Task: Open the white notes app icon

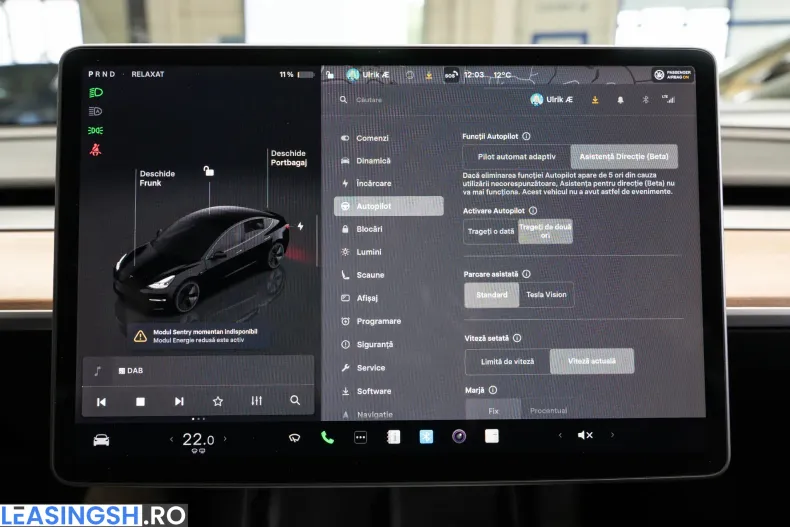Action: coord(492,436)
